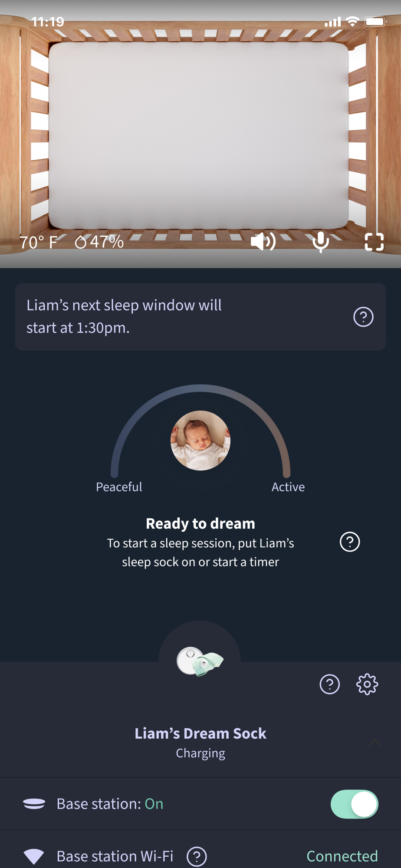
Task: Tap the Wi-Fi signal icon in row
Action: pyautogui.click(x=34, y=857)
